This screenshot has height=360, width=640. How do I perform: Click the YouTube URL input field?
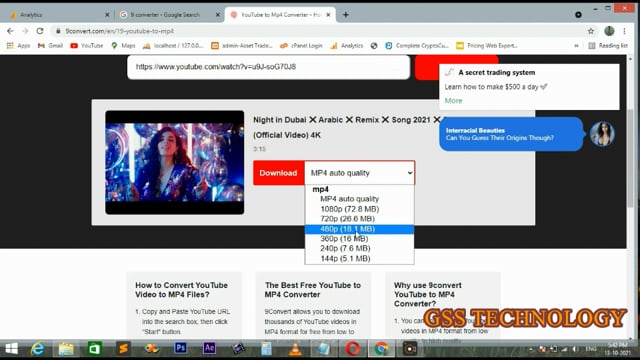(268, 67)
